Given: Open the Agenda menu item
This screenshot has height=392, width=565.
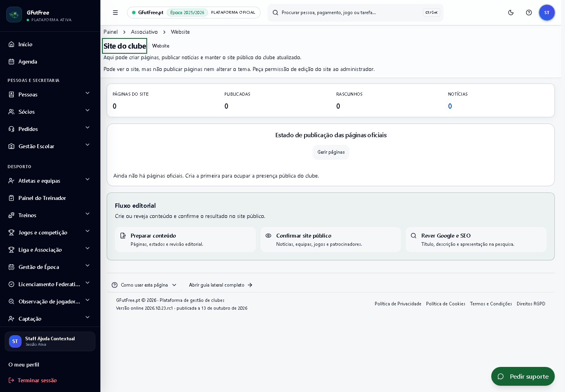Looking at the screenshot, I should click(50, 62).
